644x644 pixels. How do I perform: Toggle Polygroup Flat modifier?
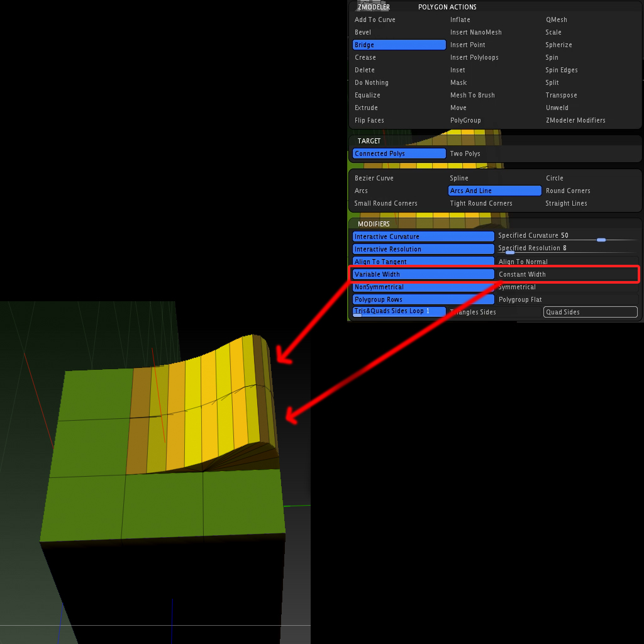(x=521, y=299)
